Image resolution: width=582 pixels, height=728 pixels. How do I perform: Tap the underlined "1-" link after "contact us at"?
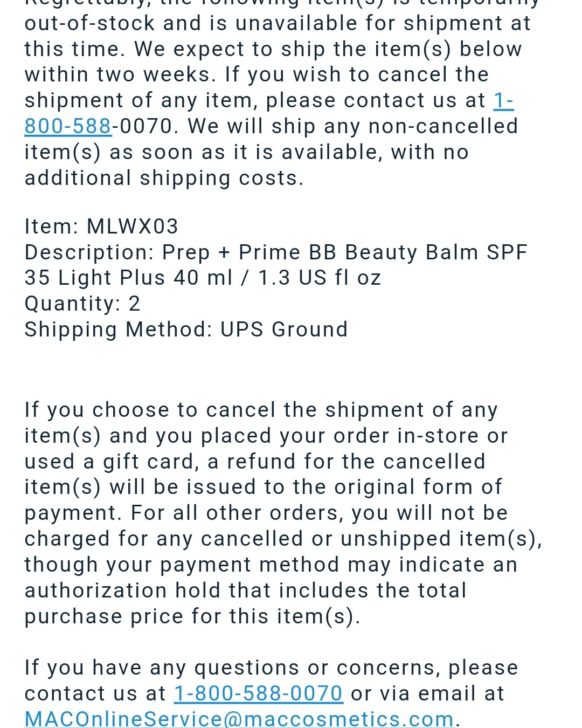pyautogui.click(x=503, y=100)
